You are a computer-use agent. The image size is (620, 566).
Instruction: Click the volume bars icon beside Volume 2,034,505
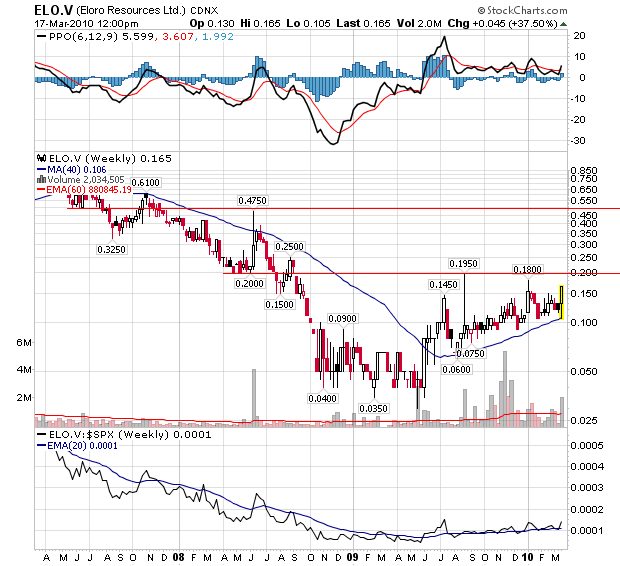(42, 180)
